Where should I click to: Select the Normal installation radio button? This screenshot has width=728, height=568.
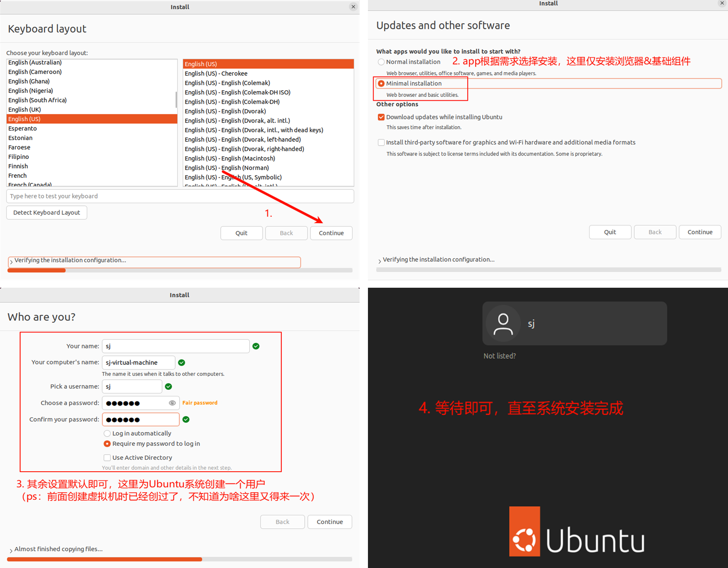(x=381, y=62)
